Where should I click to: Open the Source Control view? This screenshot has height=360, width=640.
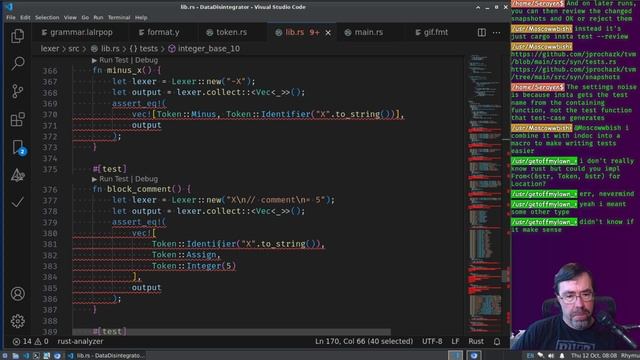[18, 91]
